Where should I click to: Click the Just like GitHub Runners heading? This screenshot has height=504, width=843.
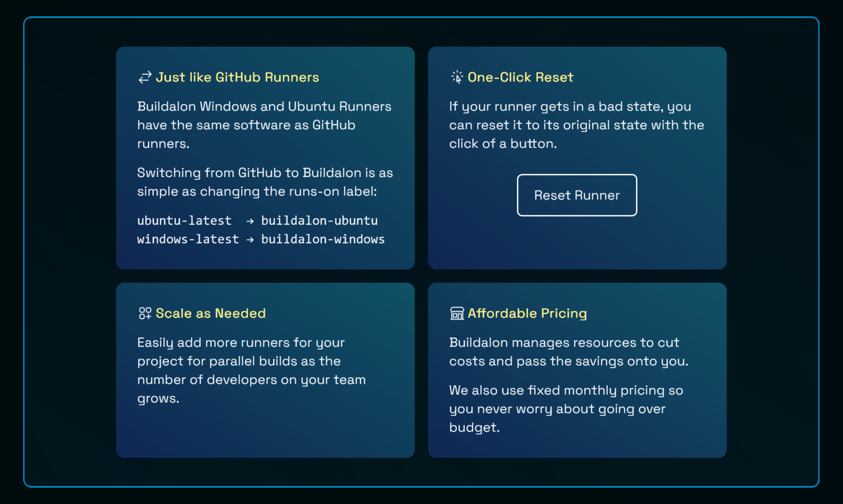click(x=238, y=77)
